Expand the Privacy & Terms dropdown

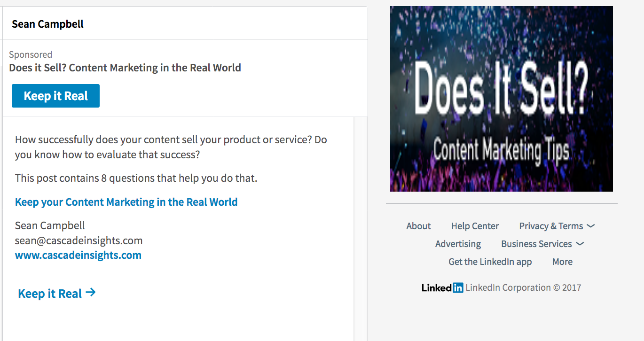pos(551,226)
